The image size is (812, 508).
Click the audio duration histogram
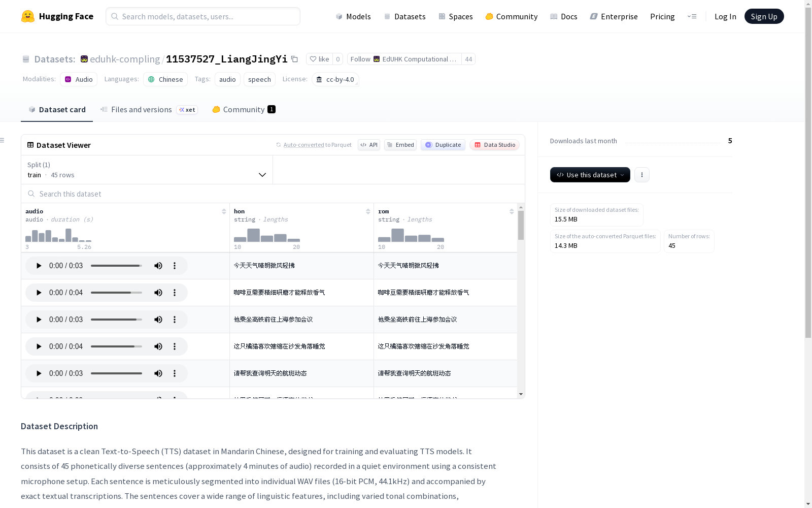pos(58,235)
